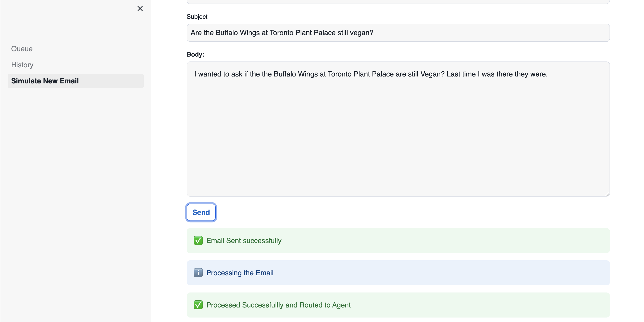
Task: Click the Subject input field
Action: point(397,33)
